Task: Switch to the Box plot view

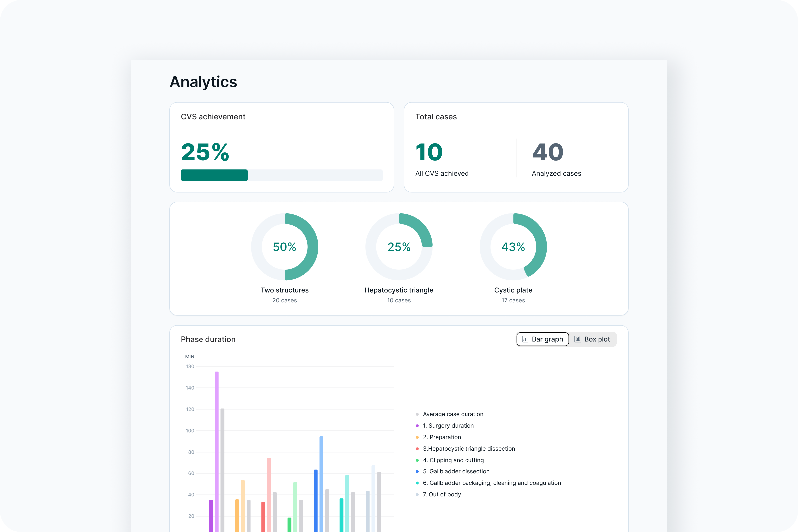Action: 593,339
